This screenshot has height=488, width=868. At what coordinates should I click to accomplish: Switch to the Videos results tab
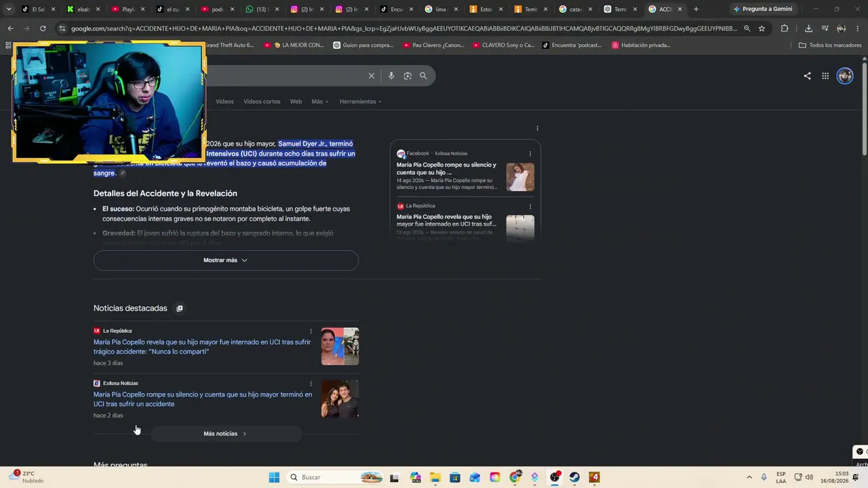coord(224,102)
